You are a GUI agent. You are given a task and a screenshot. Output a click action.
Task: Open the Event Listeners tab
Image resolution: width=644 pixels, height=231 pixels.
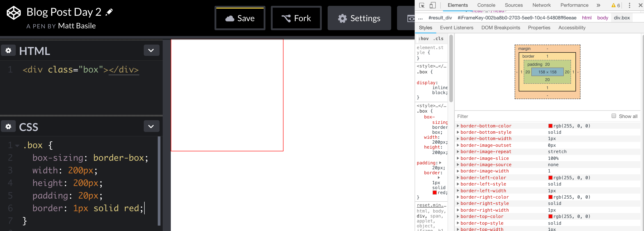pos(457,28)
